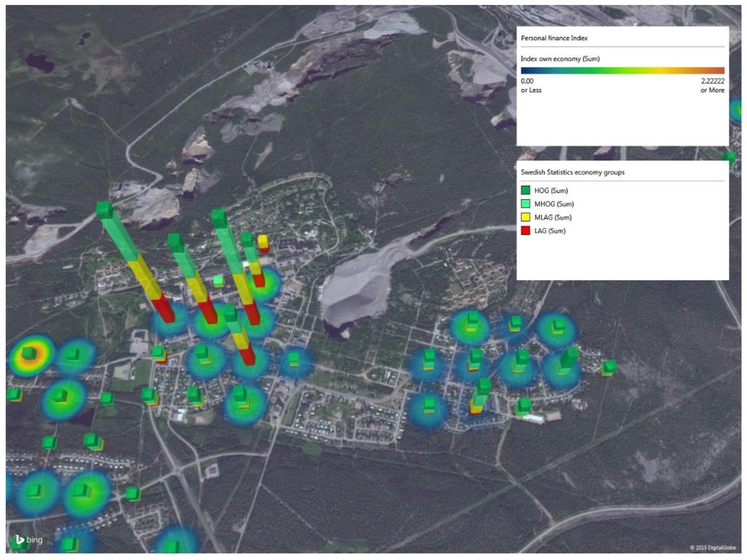Click the orange-red heat map hotspot

[x=31, y=357]
